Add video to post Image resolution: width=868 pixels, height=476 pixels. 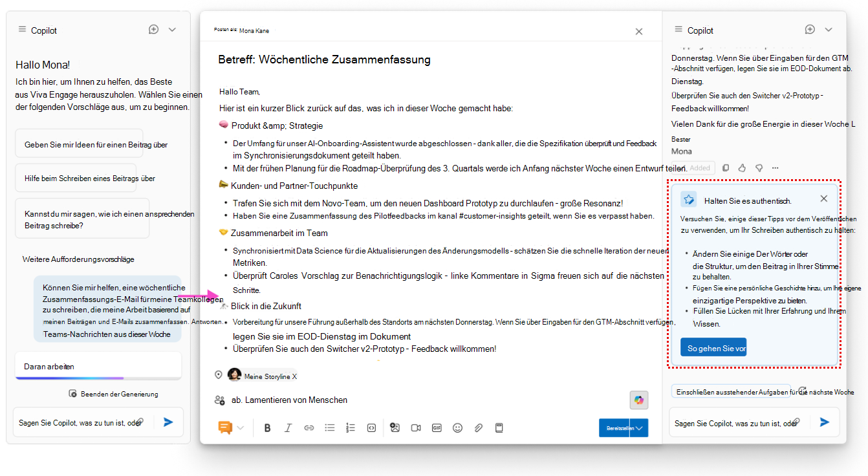(416, 427)
